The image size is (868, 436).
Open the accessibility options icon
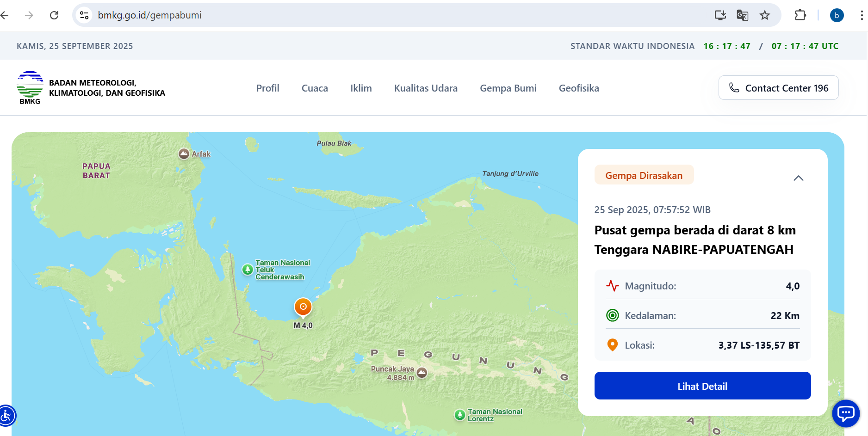pyautogui.click(x=6, y=416)
